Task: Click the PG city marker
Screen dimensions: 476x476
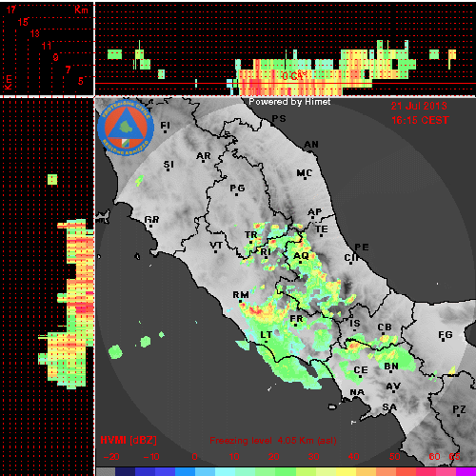Action: click(x=236, y=194)
